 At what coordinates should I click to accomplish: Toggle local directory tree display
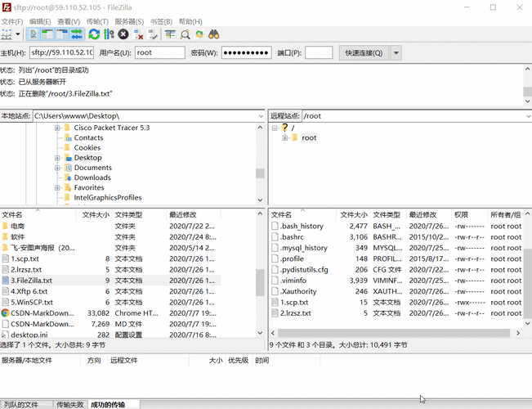coord(48,34)
